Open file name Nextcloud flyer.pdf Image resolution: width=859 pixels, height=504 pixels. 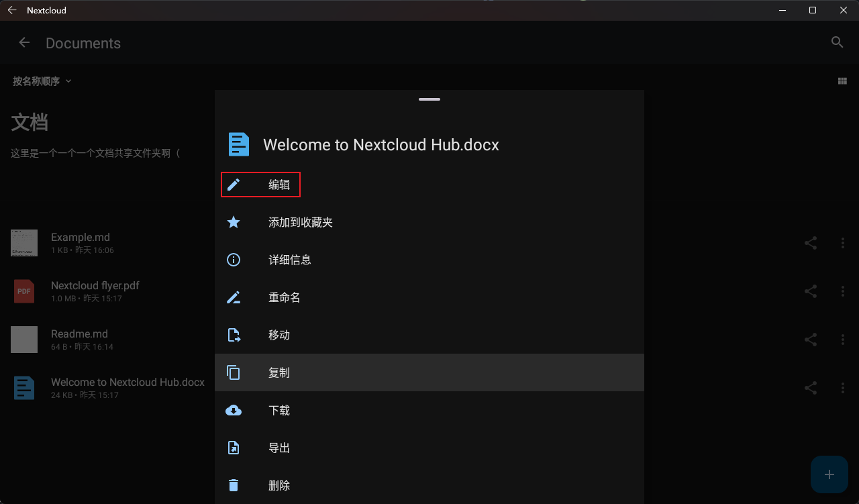95,285
